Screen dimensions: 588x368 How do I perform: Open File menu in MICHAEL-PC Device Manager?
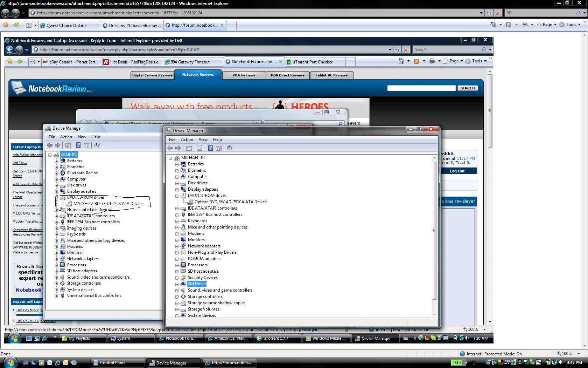click(172, 139)
